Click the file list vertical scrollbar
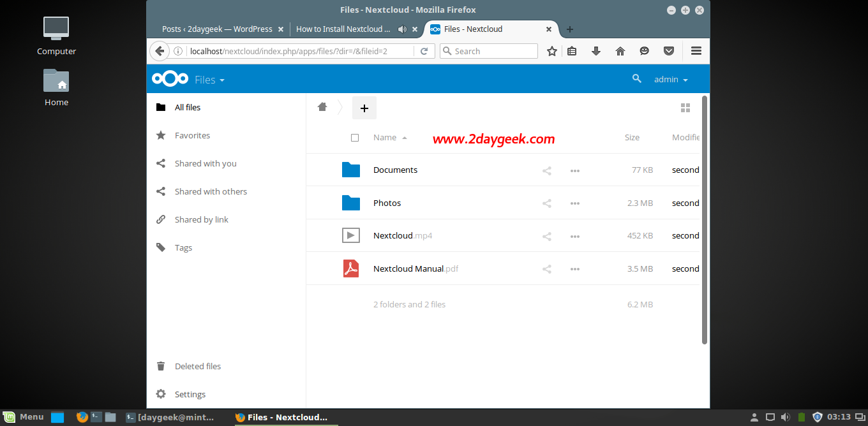This screenshot has width=868, height=426. 705,220
